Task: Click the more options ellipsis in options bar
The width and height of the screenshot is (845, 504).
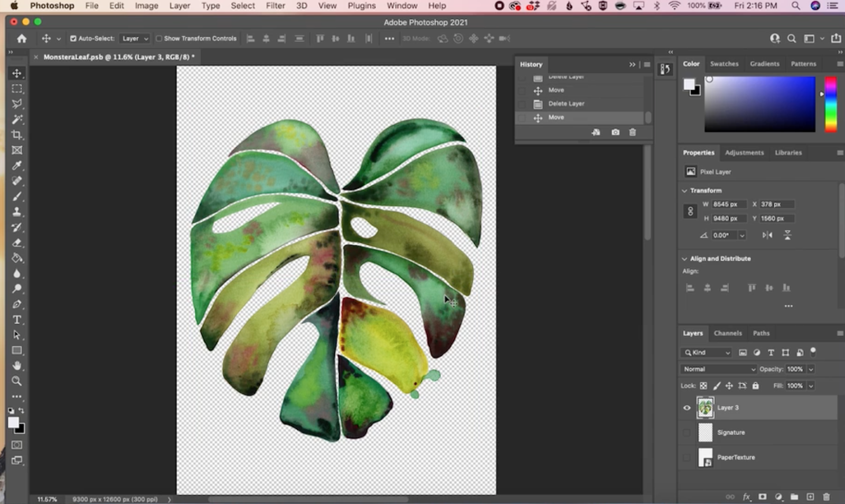Action: [x=389, y=39]
